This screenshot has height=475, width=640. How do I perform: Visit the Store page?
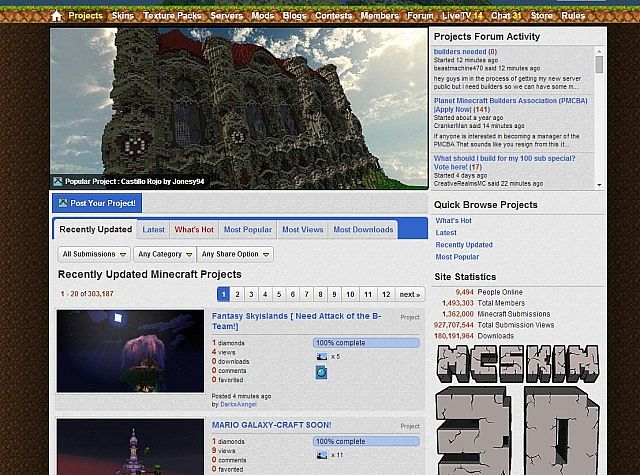(541, 16)
